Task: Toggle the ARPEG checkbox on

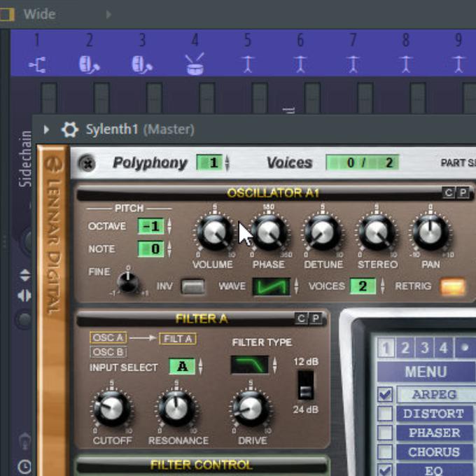Action: click(x=385, y=395)
